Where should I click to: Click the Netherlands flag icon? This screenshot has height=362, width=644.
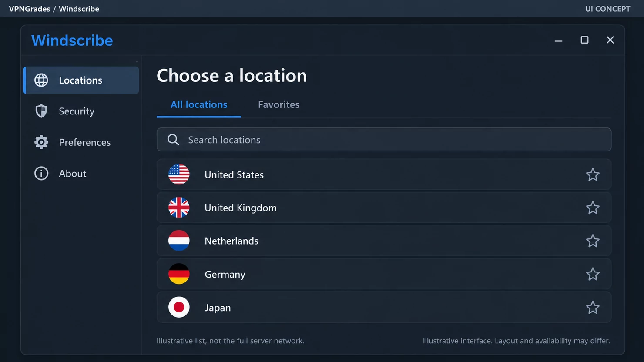click(179, 241)
